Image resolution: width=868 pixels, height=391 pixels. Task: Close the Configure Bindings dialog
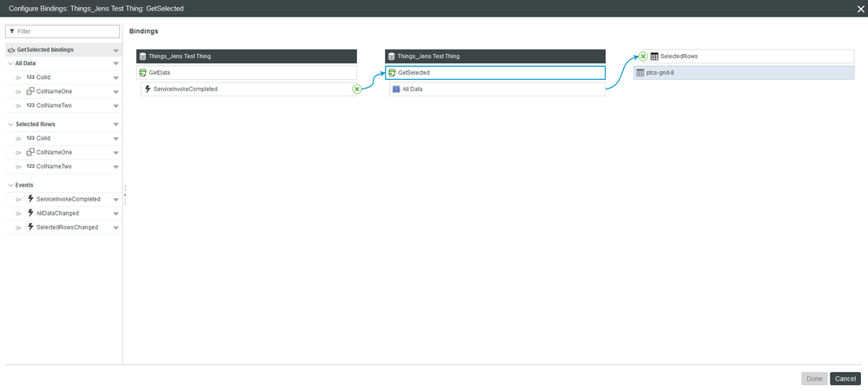[x=861, y=9]
